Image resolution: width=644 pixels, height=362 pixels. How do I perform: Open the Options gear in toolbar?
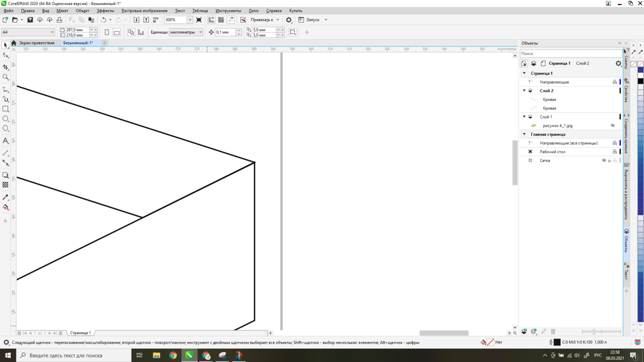pos(289,20)
